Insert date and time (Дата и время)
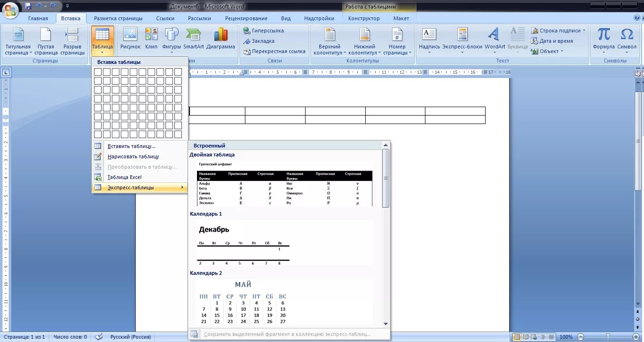The width and height of the screenshot is (644, 342). coord(552,41)
